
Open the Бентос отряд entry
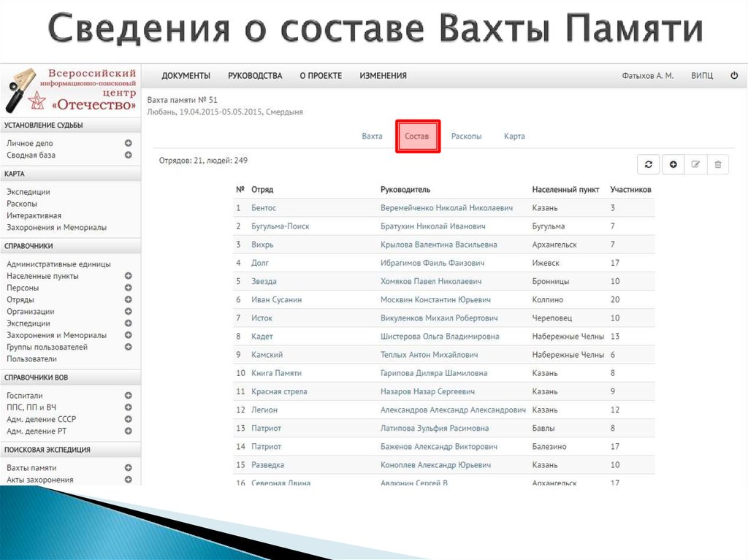(264, 207)
